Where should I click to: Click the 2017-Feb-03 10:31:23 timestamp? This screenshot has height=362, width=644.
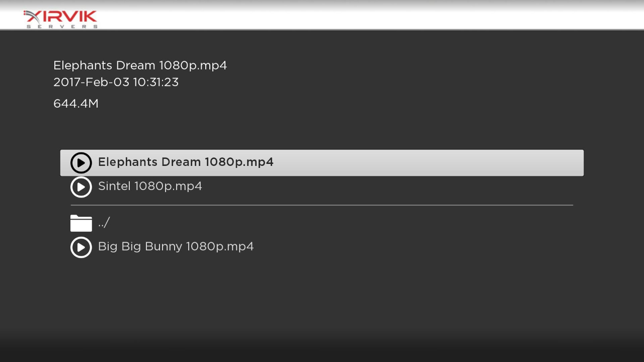pyautogui.click(x=116, y=82)
